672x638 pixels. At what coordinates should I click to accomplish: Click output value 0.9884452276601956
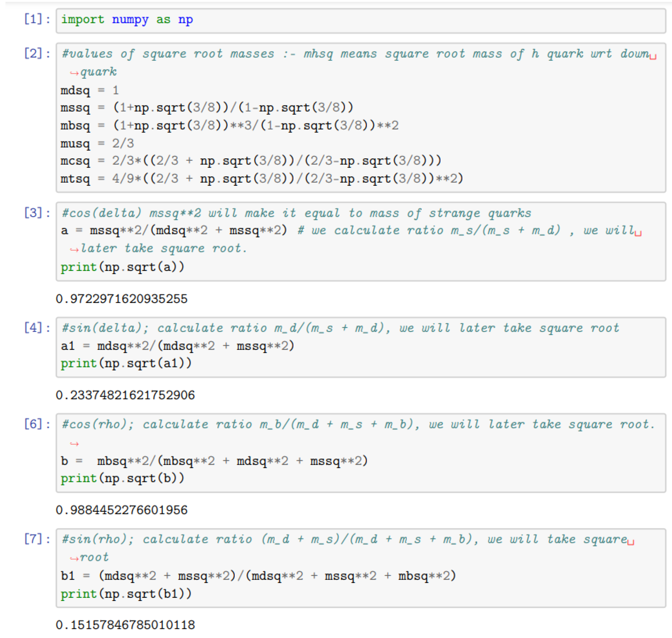pyautogui.click(x=121, y=510)
